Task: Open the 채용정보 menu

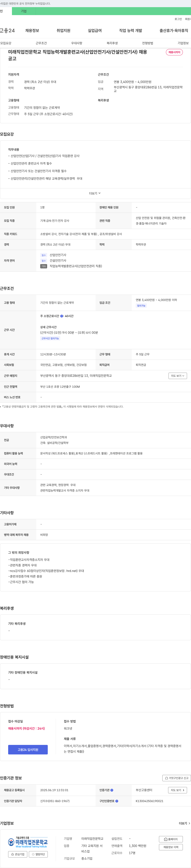Action: (x=32, y=31)
